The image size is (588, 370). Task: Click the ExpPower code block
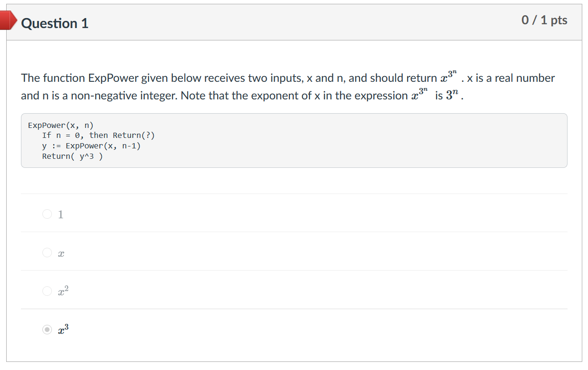click(x=293, y=140)
